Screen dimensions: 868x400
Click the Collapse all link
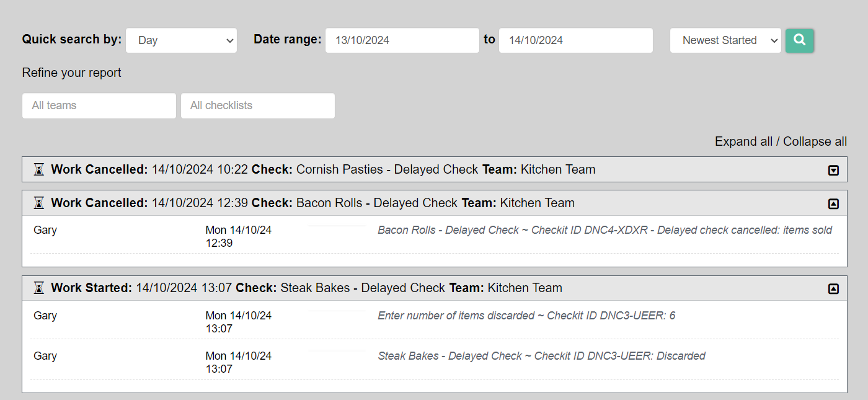(x=815, y=141)
